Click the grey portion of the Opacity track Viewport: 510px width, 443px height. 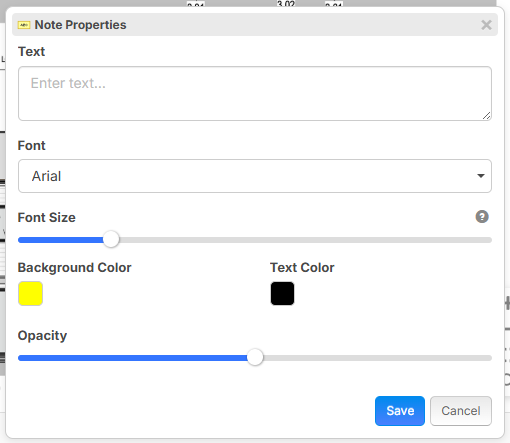pyautogui.click(x=378, y=358)
